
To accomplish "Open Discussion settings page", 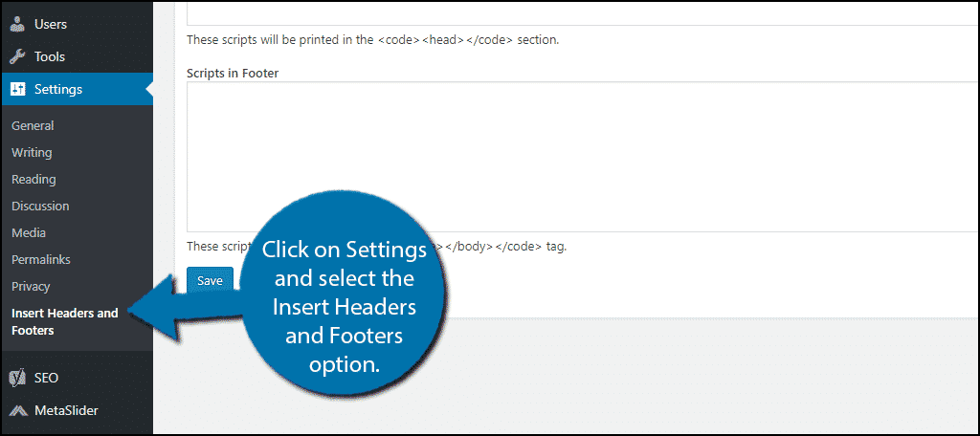I will coord(40,207).
